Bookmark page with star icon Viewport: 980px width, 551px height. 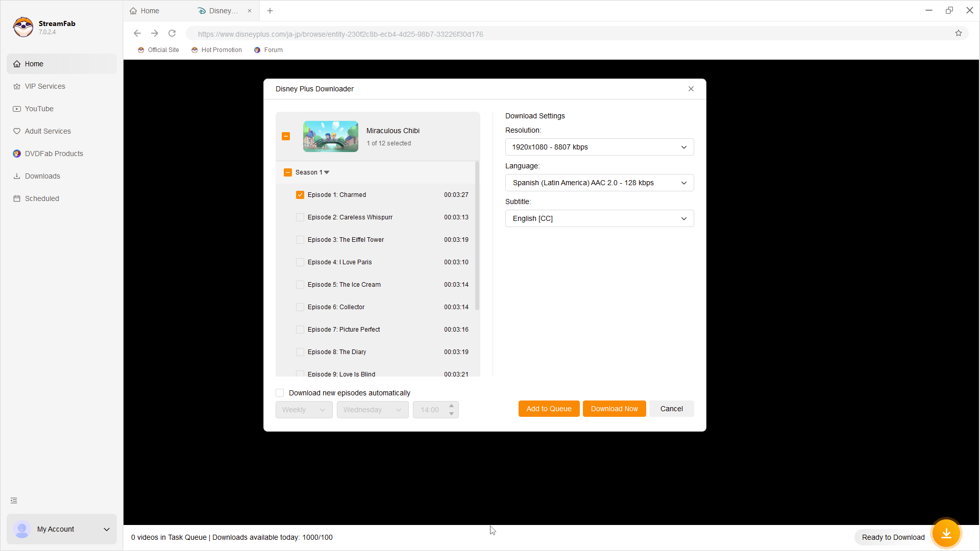pos(959,33)
